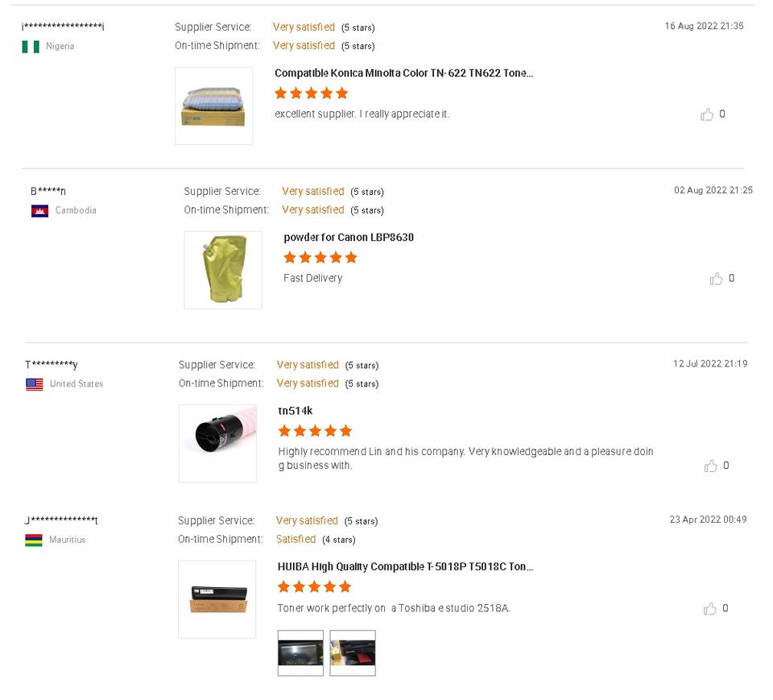
Task: Open the tn514k toner cartridge thumbnail
Action: coord(217,443)
